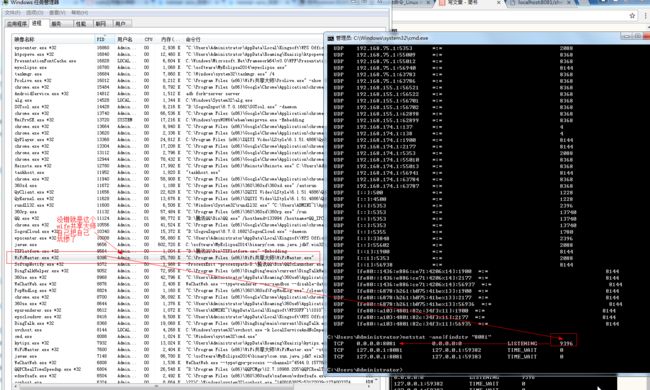Switch to the localhost:8081 Chrome tab
The height and width of the screenshot is (390, 650).
coord(541,2)
